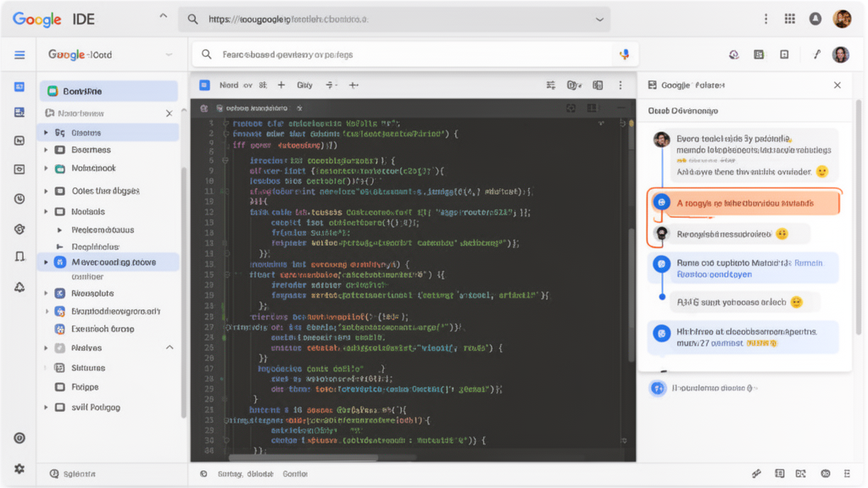Screen dimensions: 868x488
Task: Select the BonriRne sidebar item
Action: click(x=109, y=91)
